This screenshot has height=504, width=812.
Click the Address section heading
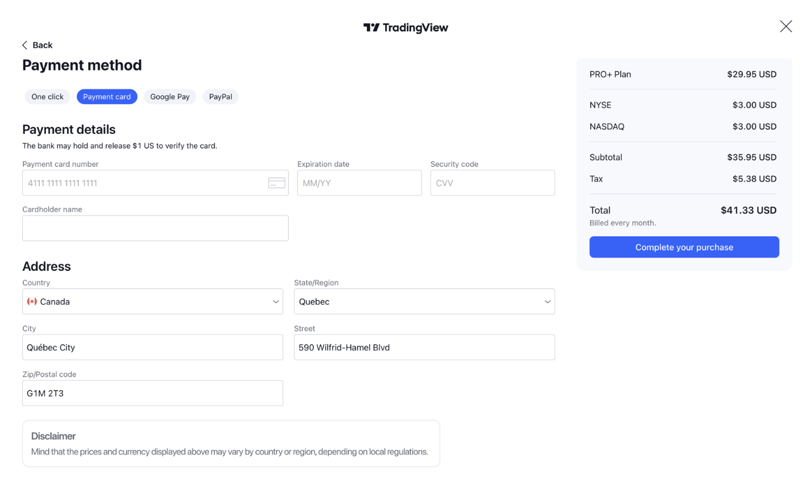click(46, 266)
